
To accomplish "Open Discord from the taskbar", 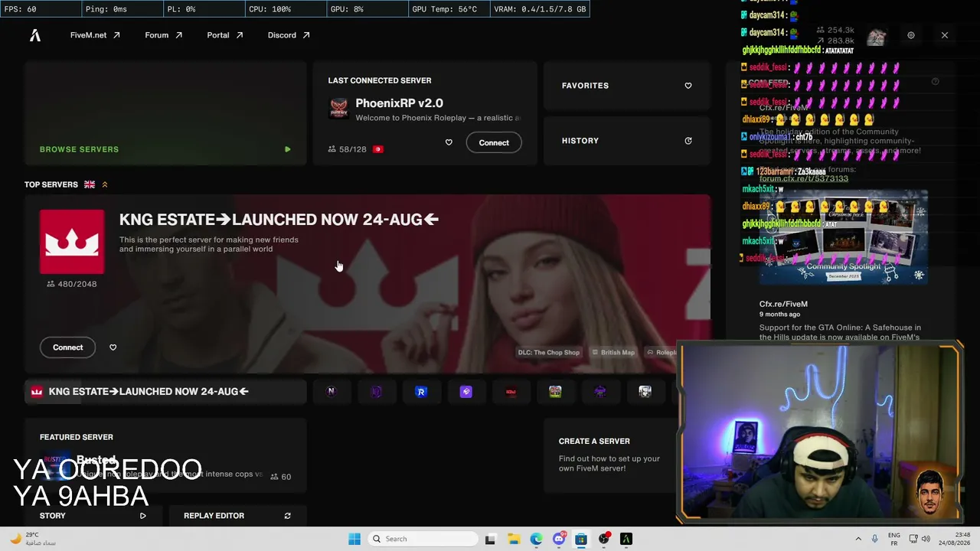I will (x=559, y=539).
